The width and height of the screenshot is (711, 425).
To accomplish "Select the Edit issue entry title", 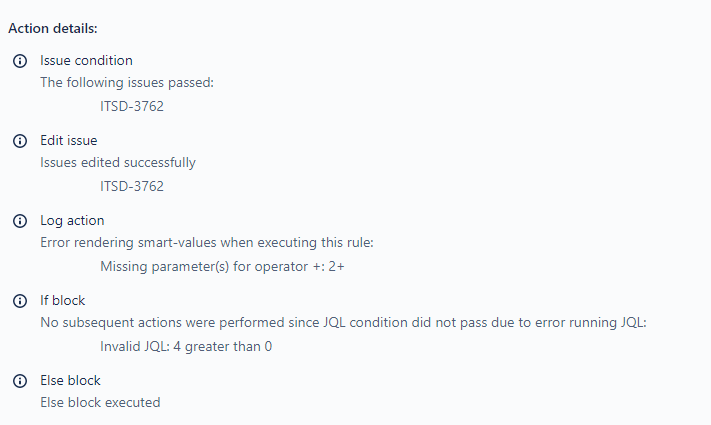I will (x=68, y=141).
